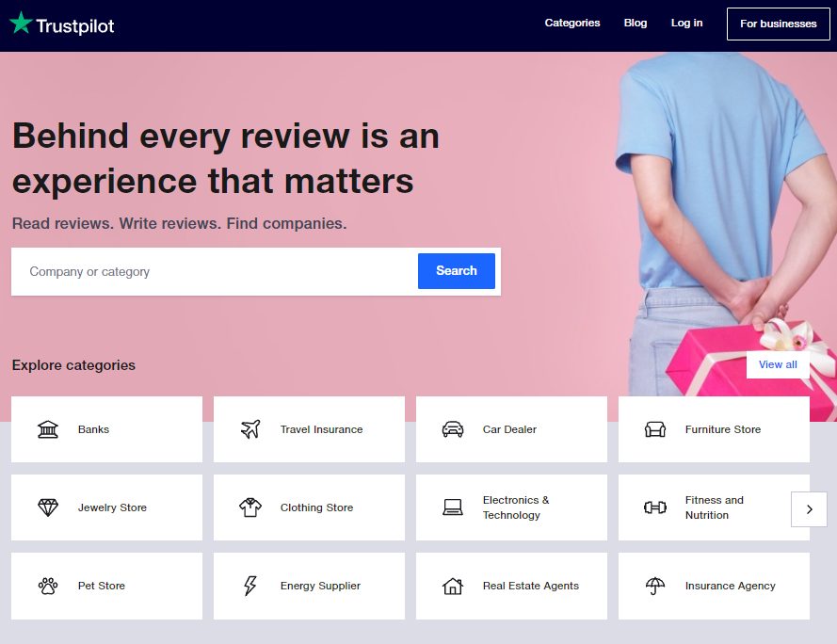Screen dimensions: 837x644
Task: Click the Energy Supplier lightning bolt icon
Action: pyautogui.click(x=250, y=586)
